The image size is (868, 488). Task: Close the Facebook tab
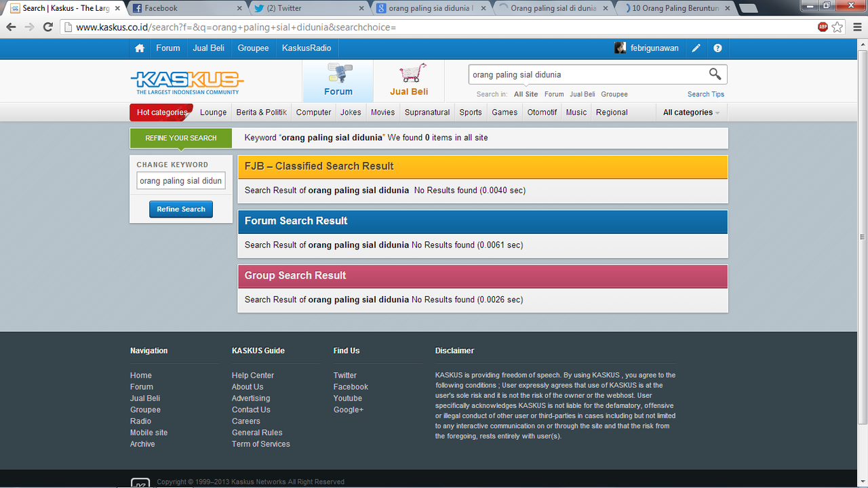pyautogui.click(x=239, y=8)
